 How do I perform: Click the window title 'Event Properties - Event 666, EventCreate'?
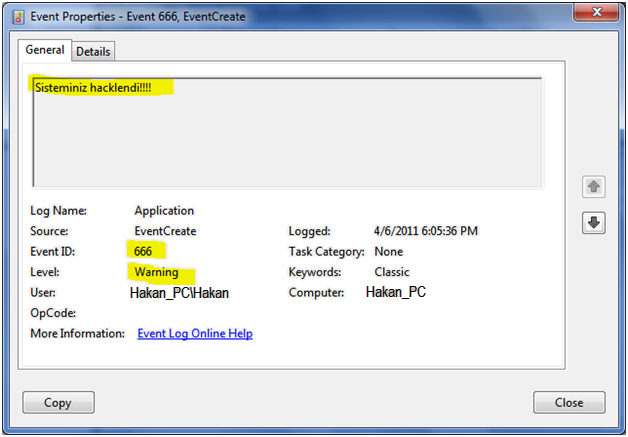(138, 16)
